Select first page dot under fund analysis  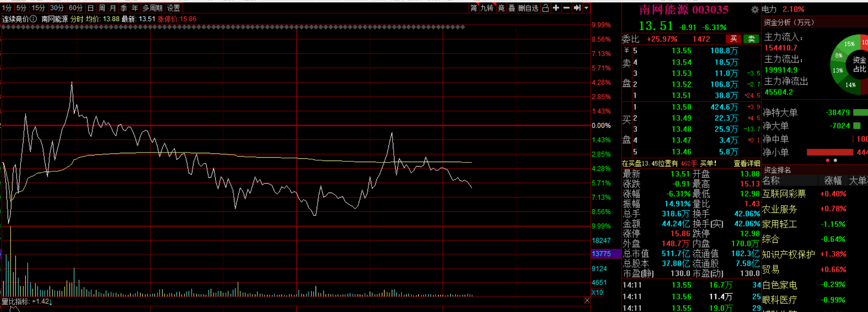(x=828, y=160)
